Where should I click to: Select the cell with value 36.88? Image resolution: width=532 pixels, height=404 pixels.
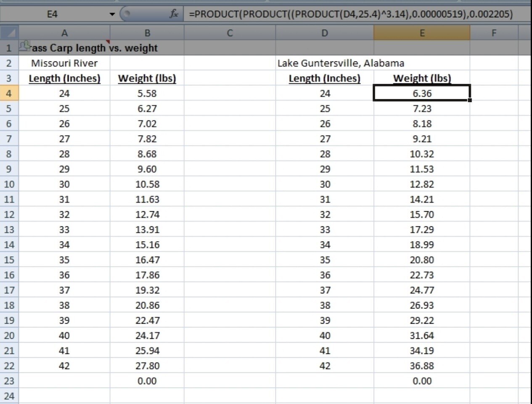pos(422,366)
